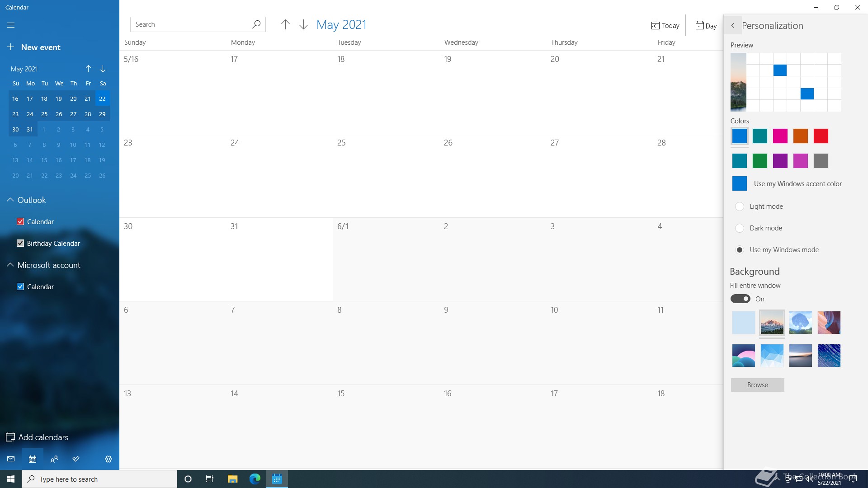Open the Settings gear icon
The width and height of the screenshot is (868, 488).
[108, 459]
